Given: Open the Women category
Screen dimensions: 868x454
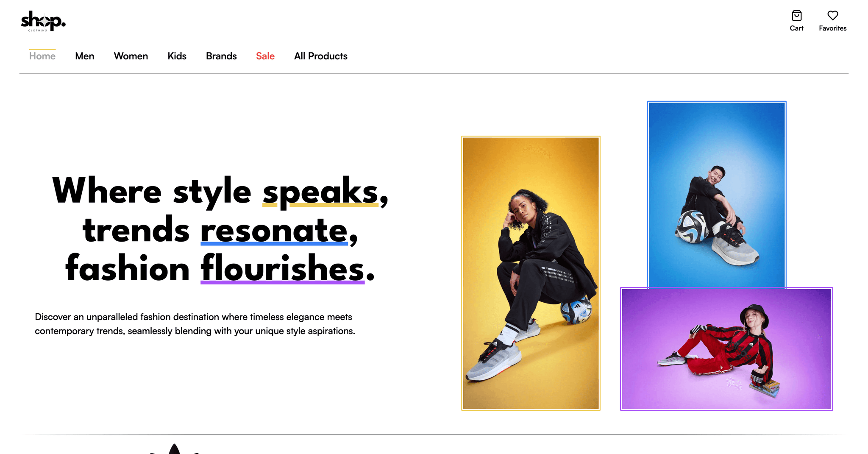Looking at the screenshot, I should click(x=131, y=56).
